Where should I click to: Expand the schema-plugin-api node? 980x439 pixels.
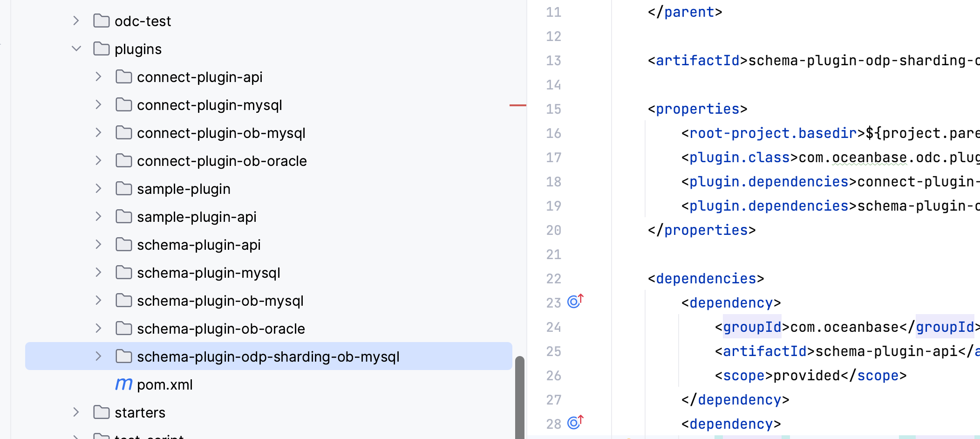point(98,245)
